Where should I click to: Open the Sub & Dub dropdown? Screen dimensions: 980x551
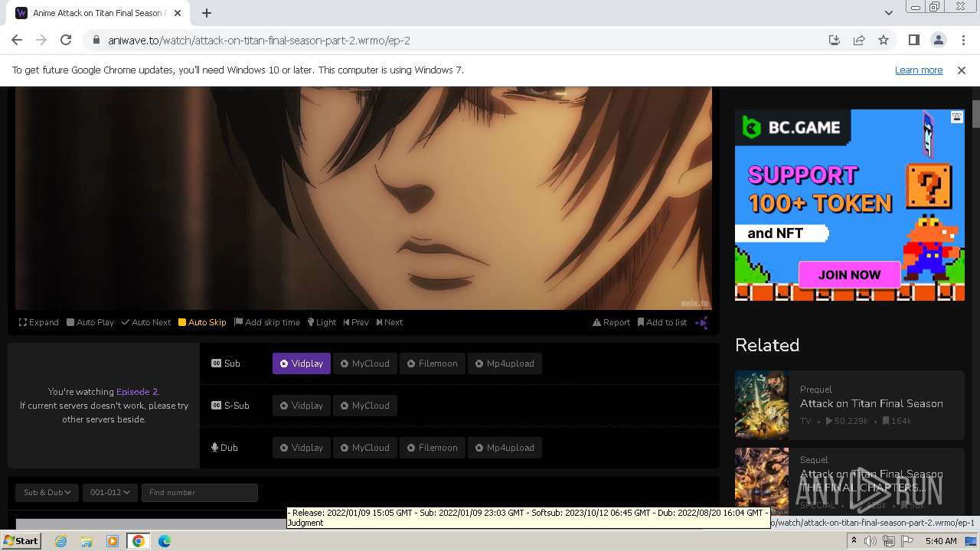[47, 492]
